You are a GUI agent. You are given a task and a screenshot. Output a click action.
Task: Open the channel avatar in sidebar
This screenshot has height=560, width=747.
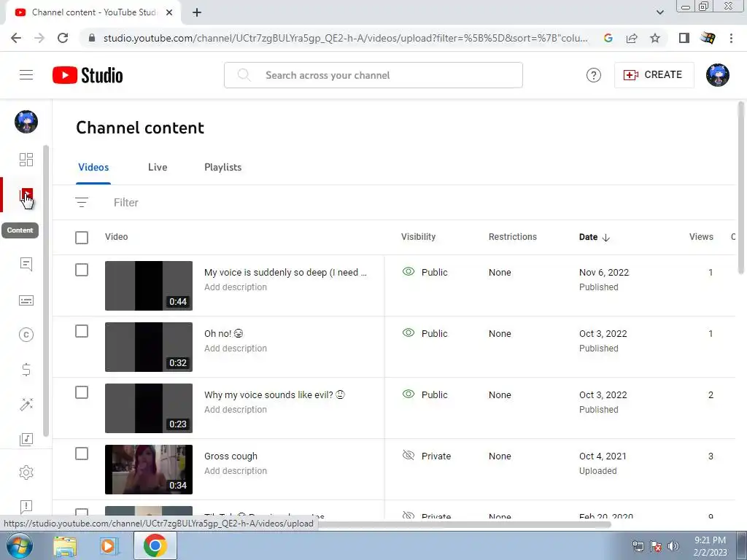(26, 122)
